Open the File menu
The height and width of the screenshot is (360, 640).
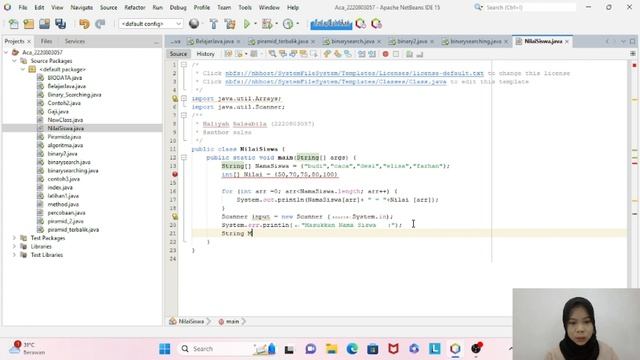pyautogui.click(x=23, y=7)
